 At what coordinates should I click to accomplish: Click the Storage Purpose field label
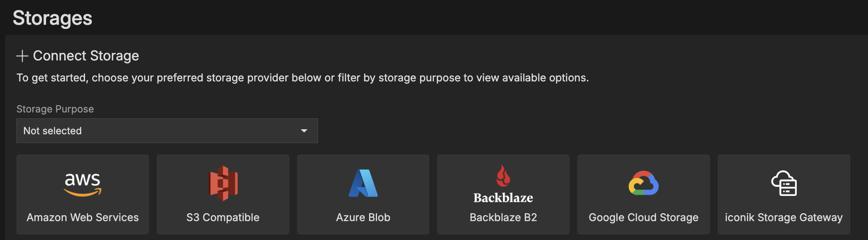[x=55, y=109]
